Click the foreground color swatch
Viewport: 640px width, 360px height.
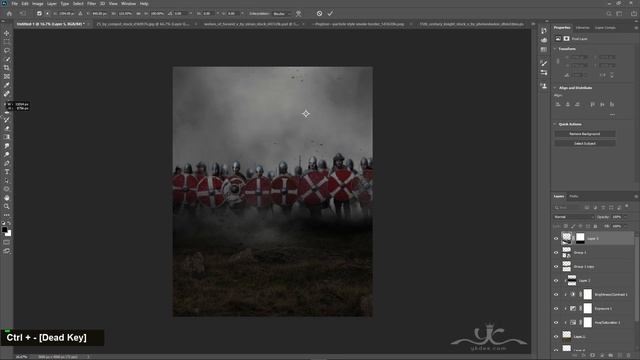click(4, 230)
